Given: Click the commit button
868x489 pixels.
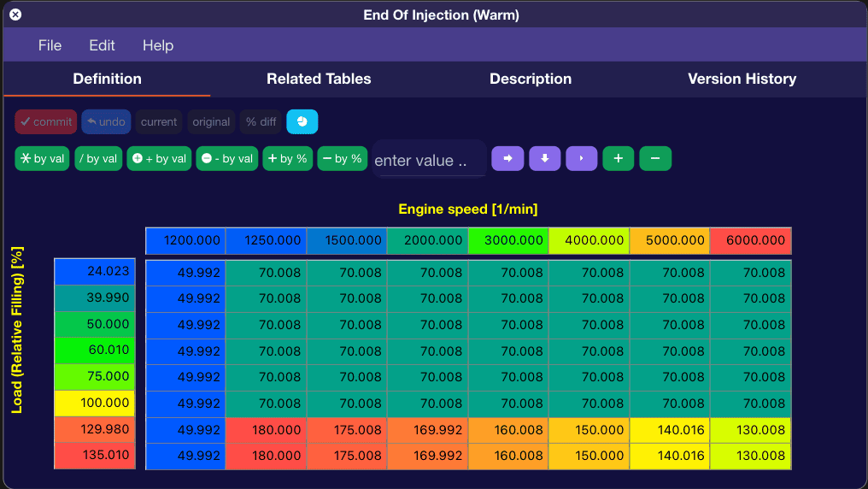Looking at the screenshot, I should click(x=46, y=122).
